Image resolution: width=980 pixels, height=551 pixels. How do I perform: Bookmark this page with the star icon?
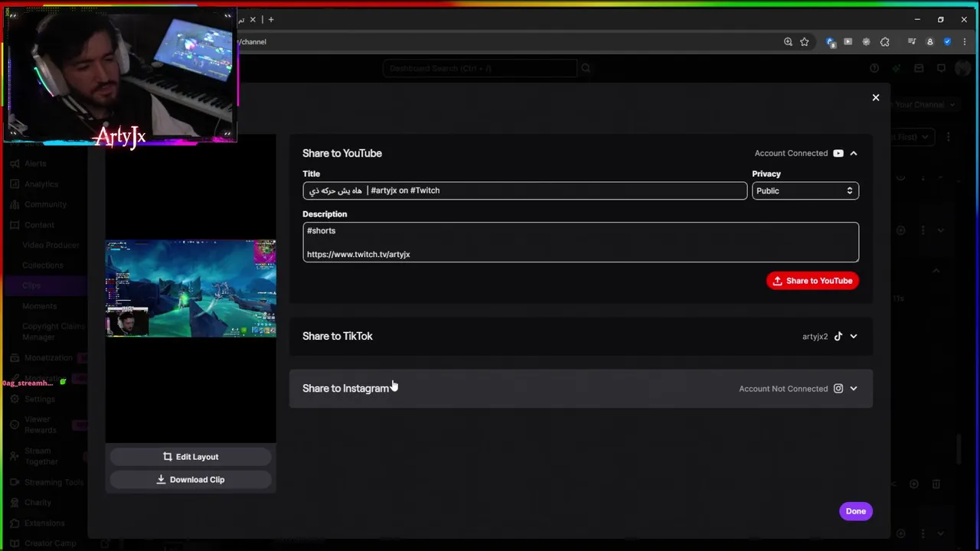(x=805, y=42)
